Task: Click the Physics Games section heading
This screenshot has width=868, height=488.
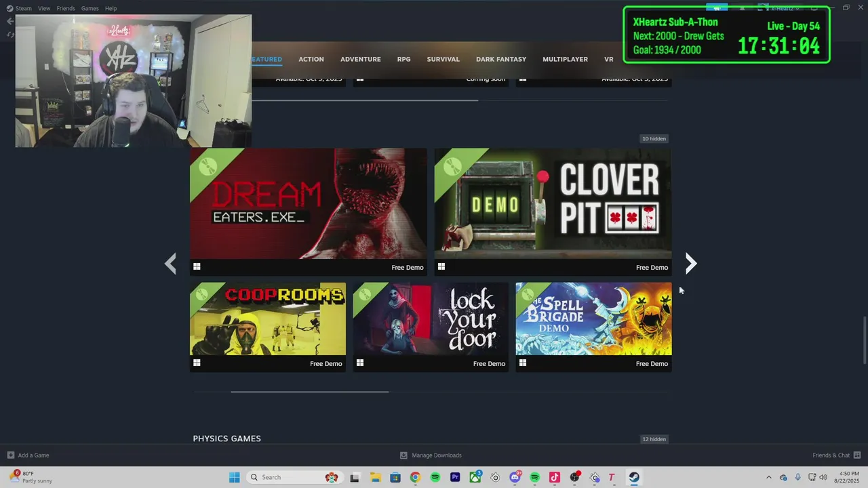Action: 226,439
